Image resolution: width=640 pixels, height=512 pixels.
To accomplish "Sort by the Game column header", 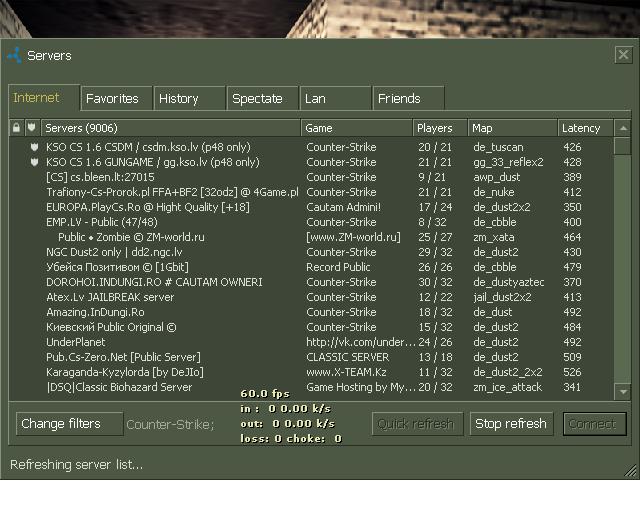I will pyautogui.click(x=357, y=128).
